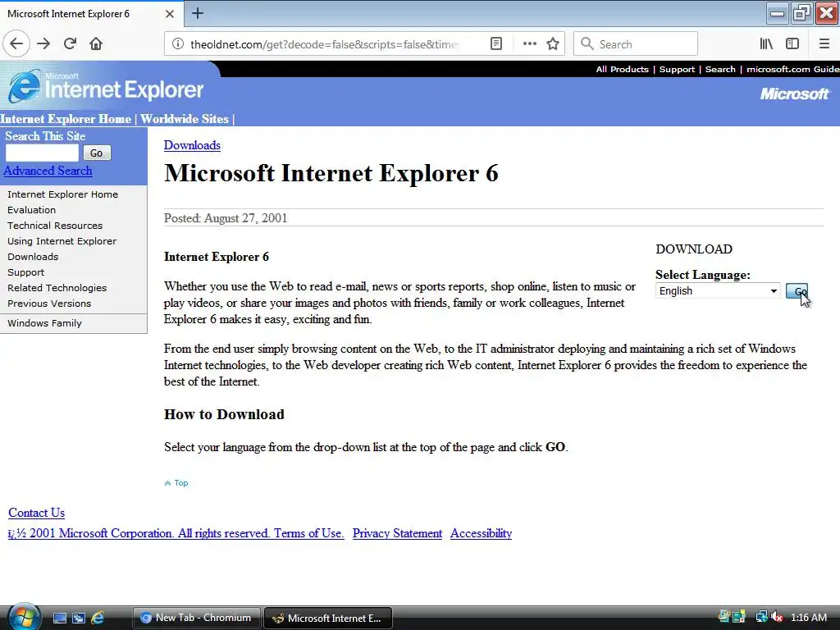This screenshot has width=840, height=630.
Task: Open Internet Explorer Home in header bar
Action: pos(66,119)
